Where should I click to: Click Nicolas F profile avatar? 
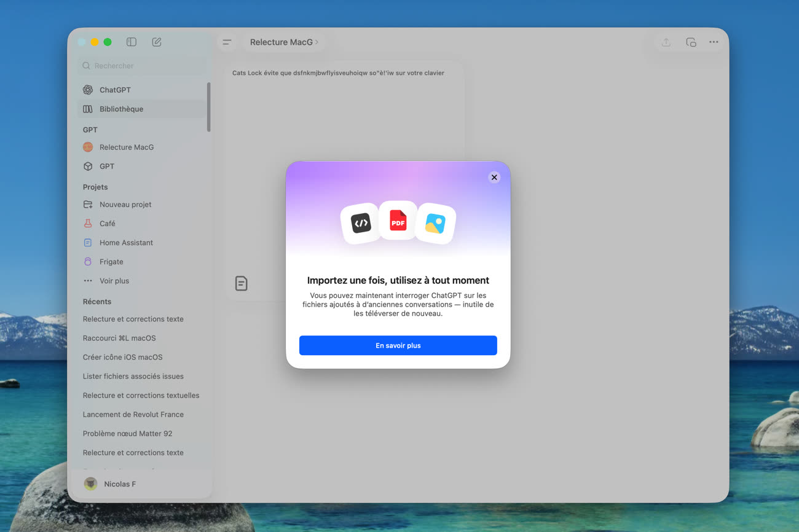(90, 484)
